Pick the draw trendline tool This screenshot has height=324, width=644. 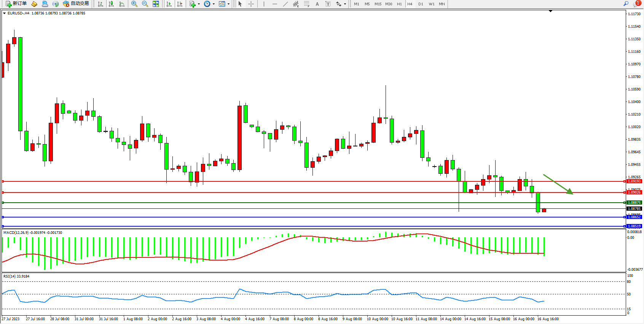click(x=285, y=4)
